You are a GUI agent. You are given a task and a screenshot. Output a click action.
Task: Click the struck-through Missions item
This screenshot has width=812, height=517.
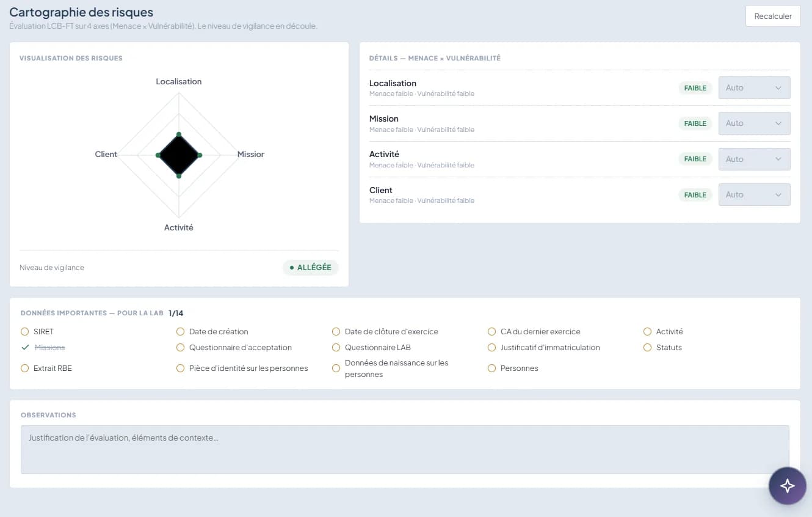49,348
